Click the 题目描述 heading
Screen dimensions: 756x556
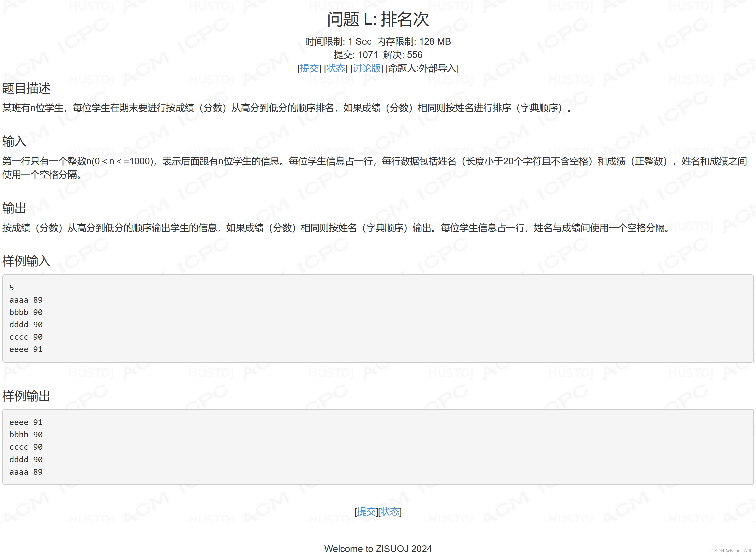26,89
